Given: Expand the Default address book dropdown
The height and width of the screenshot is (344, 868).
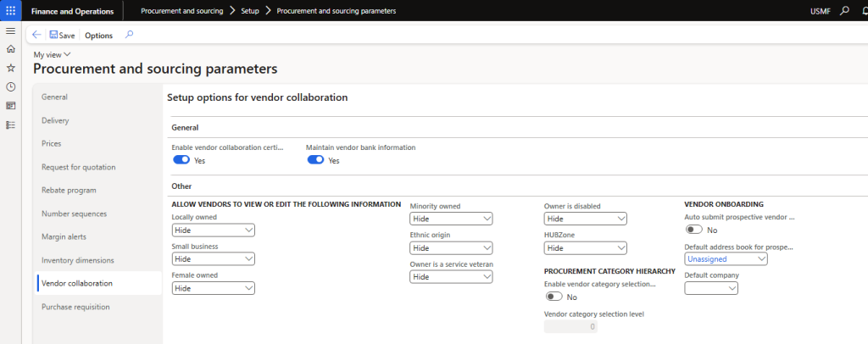Looking at the screenshot, I should tap(726, 259).
